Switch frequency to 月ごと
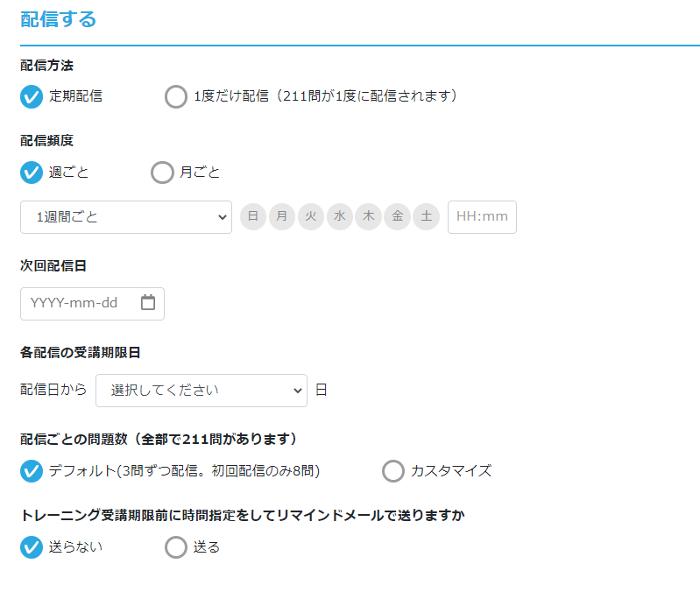Viewport: 700px width, 599px height. point(162,173)
